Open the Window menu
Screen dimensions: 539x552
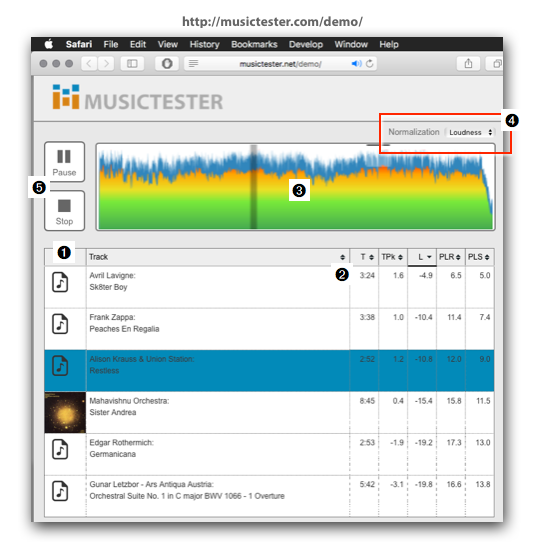coord(351,44)
